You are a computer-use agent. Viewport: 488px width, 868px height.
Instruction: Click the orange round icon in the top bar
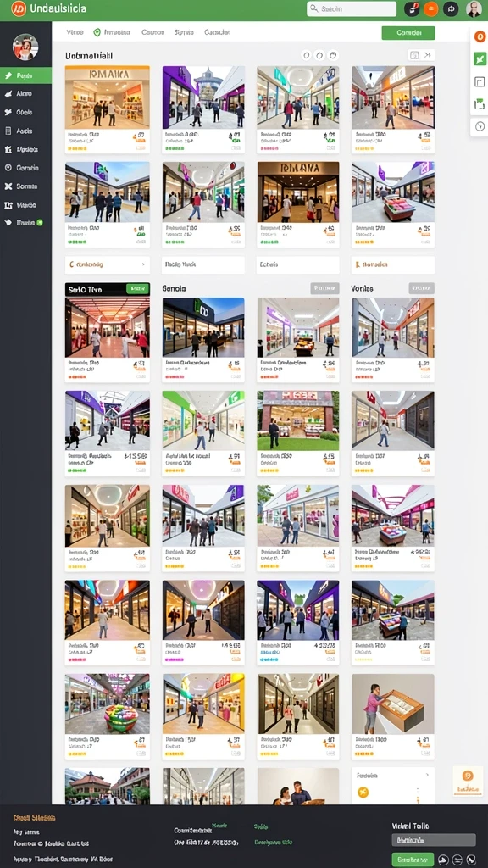tap(431, 8)
